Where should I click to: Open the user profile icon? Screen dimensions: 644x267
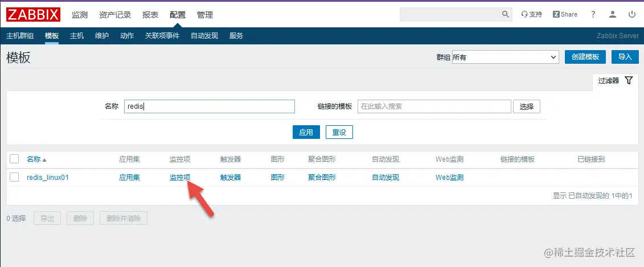coord(613,14)
